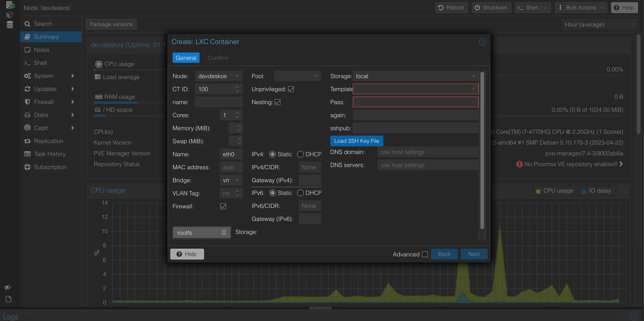
Task: Click the cube container icon in left rail
Action: click(x=9, y=15)
